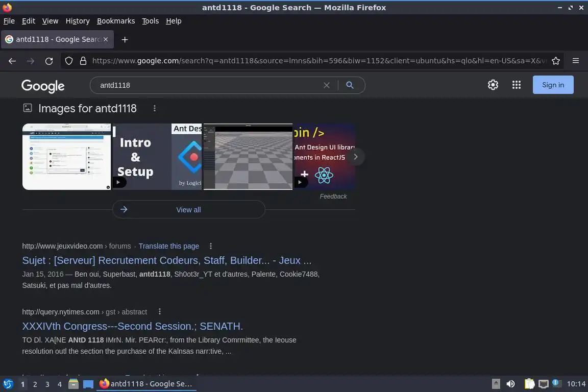Open the View menu
This screenshot has width=588, height=392.
50,21
